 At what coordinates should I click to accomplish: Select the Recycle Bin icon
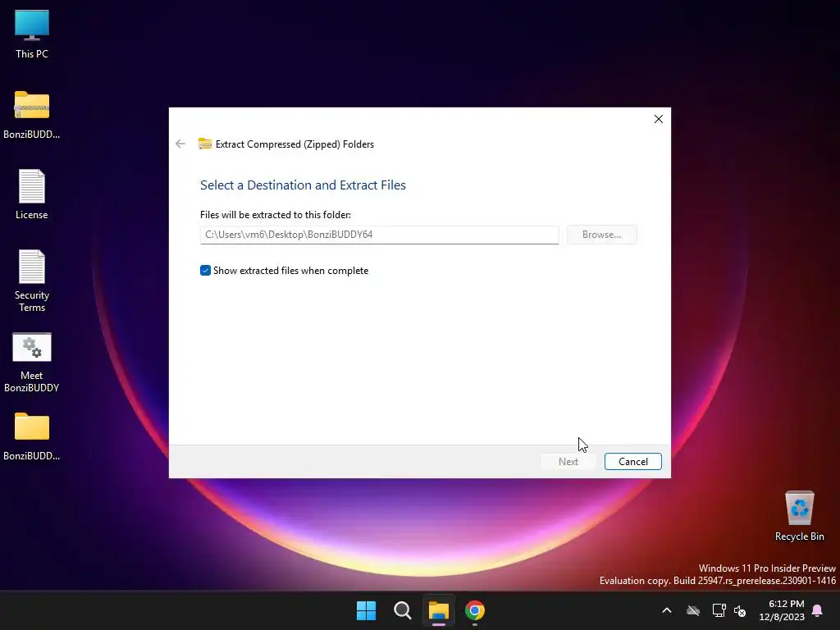(x=799, y=516)
